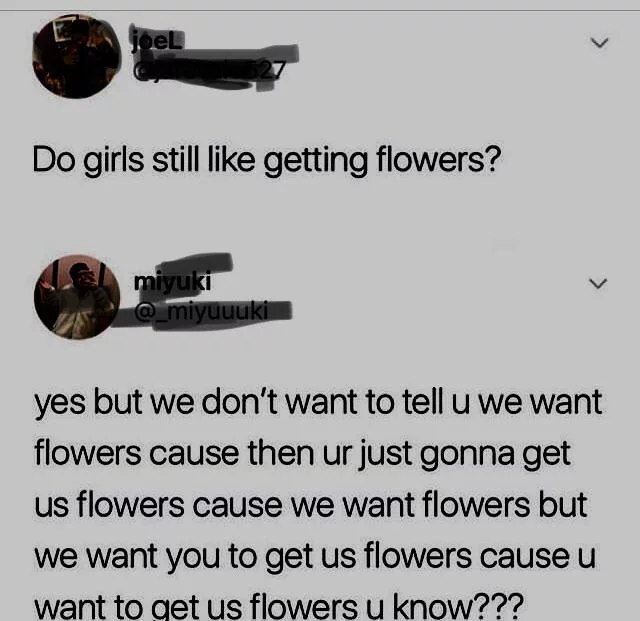Open the @_miyuuuki handle link
Screen dimensions: 640x621
pos(202,312)
